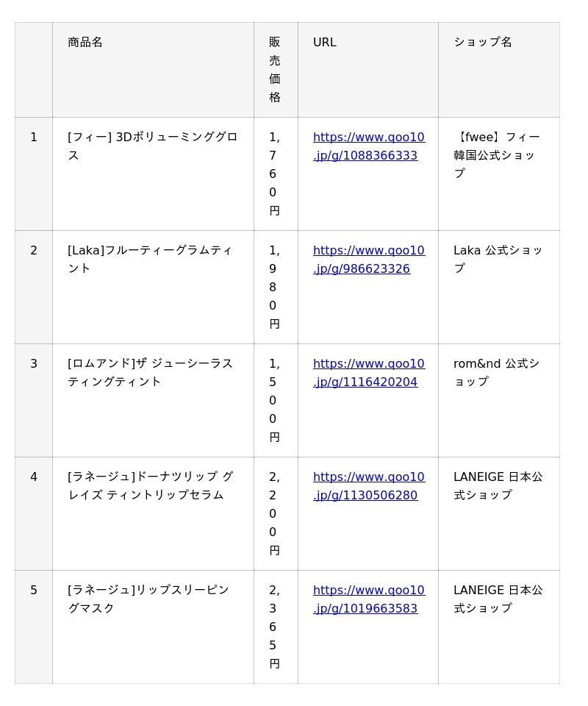Click the Laka 公式ショップ shop cell
The width and height of the screenshot is (588, 706).
497,260
